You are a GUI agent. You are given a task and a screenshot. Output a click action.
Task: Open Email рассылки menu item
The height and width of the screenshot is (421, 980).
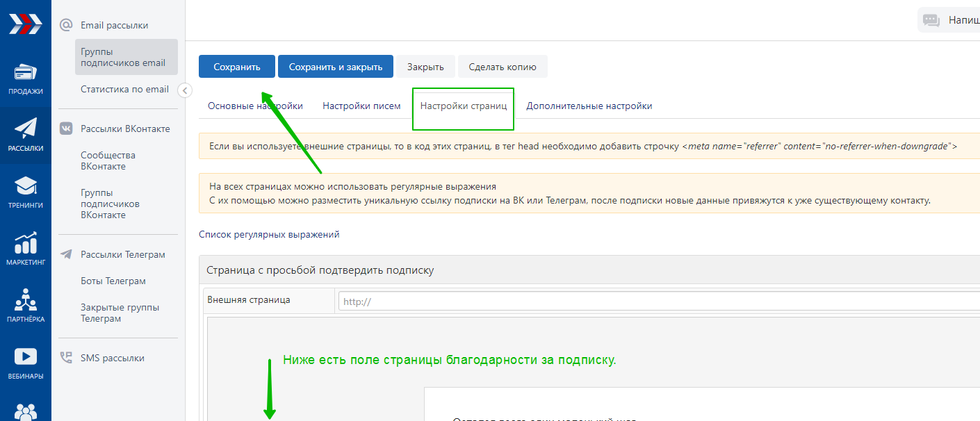[x=114, y=25]
